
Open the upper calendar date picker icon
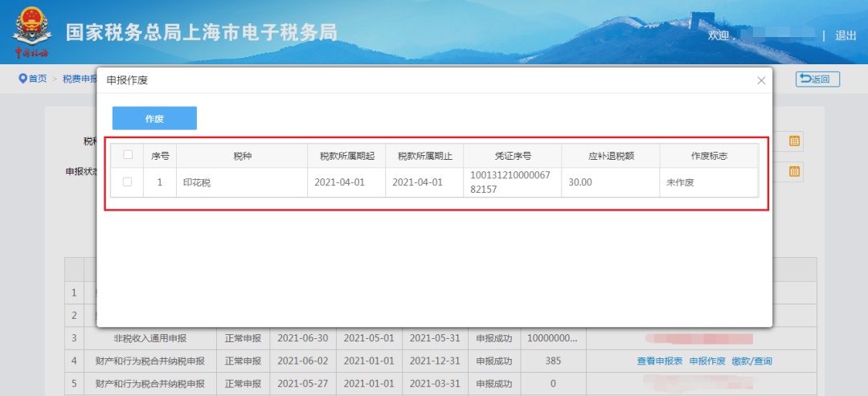pos(794,141)
